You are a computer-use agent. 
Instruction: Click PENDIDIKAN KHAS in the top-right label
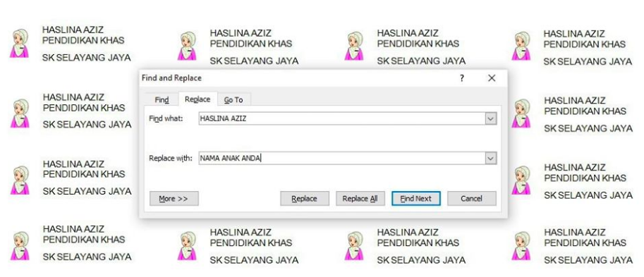coord(585,44)
